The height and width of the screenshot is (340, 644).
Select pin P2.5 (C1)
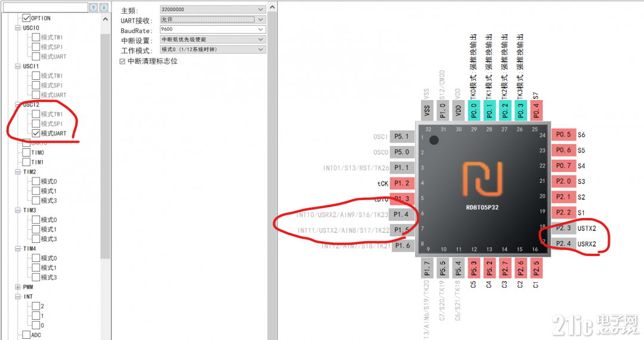pyautogui.click(x=537, y=268)
